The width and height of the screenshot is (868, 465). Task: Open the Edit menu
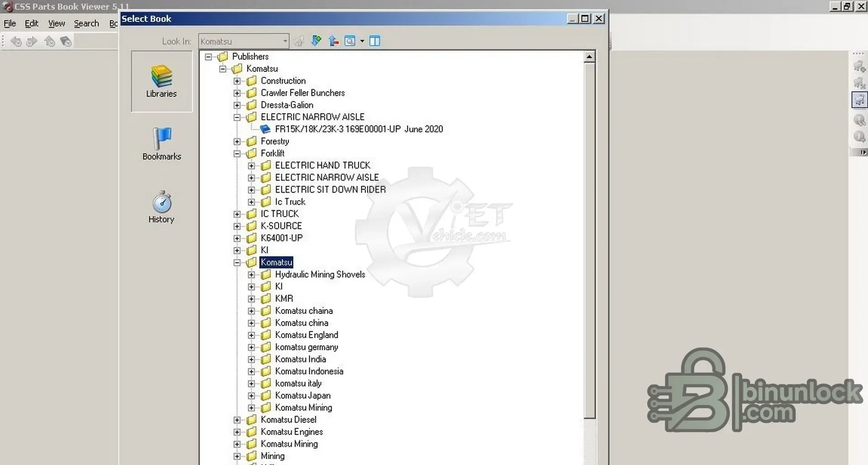[x=31, y=23]
